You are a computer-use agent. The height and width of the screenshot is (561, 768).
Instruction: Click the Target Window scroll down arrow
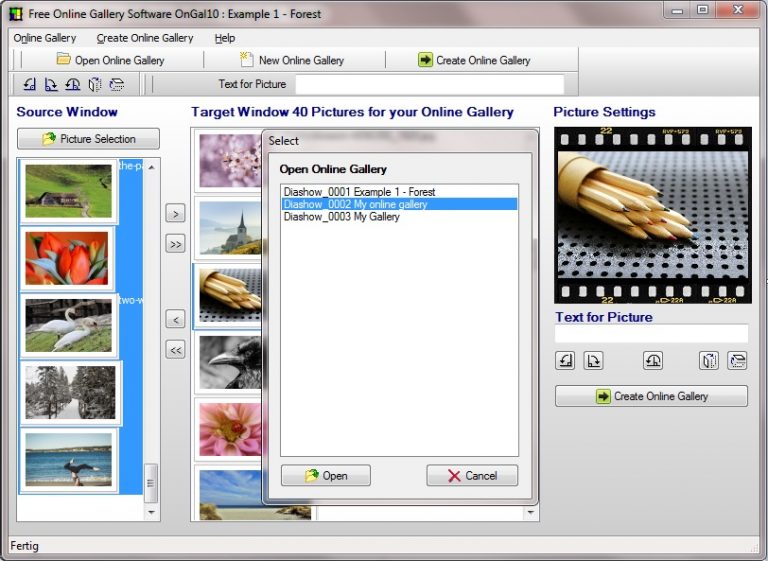(x=530, y=512)
